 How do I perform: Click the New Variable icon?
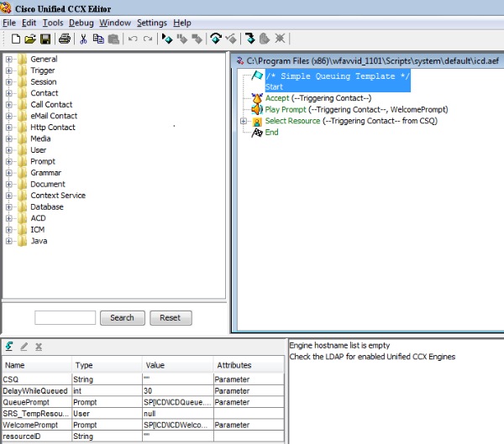(x=9, y=347)
